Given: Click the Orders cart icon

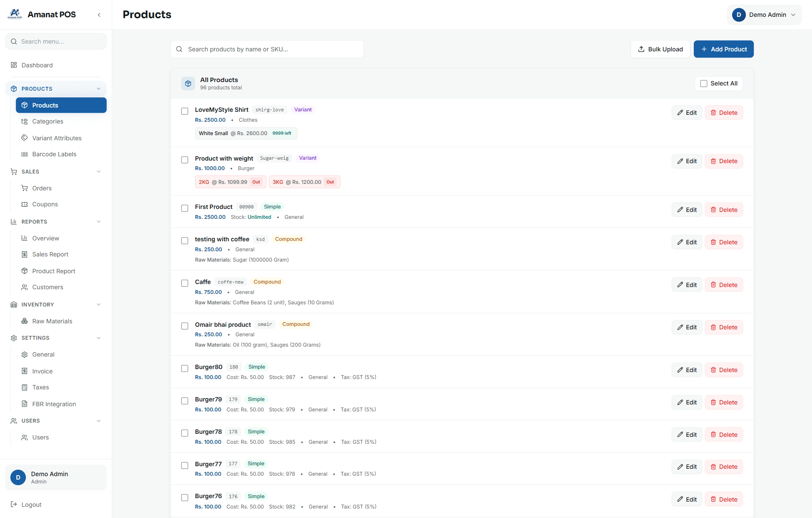Looking at the screenshot, I should coord(25,188).
